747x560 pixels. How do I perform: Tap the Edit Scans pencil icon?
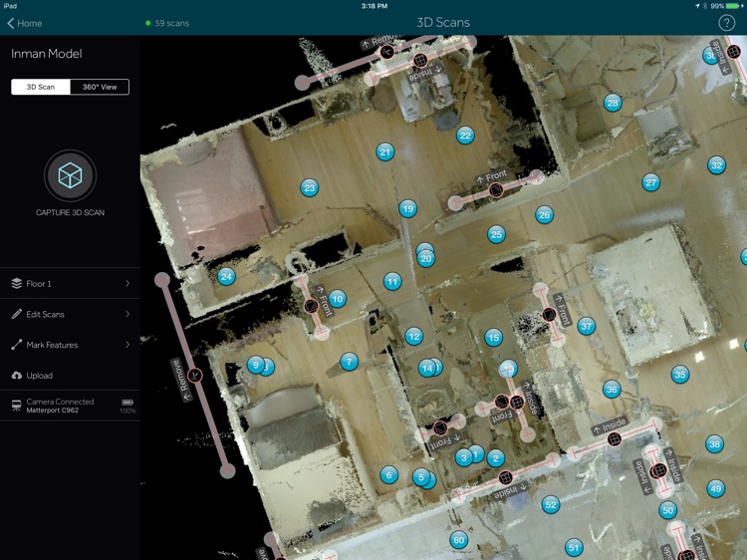tap(17, 314)
